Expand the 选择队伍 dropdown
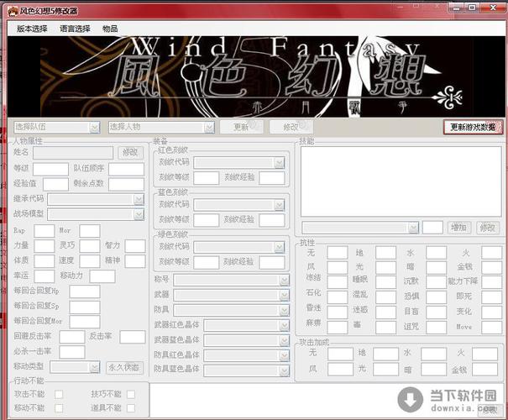Screen dimensions: 508x420 [94, 127]
